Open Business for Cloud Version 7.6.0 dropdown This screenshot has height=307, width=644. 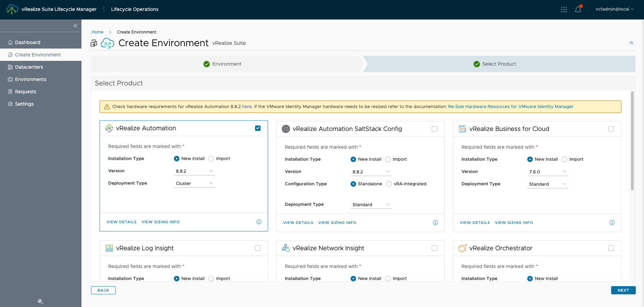pyautogui.click(x=548, y=172)
